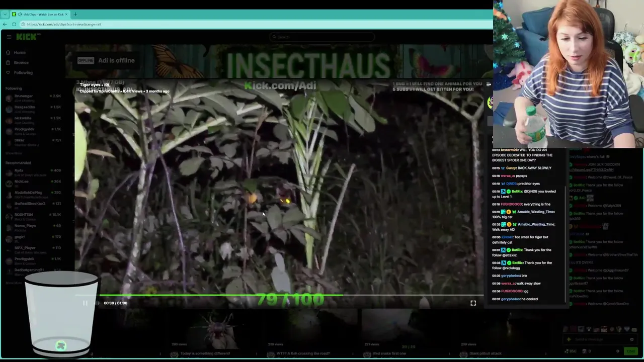Open the Kick hamburger sidebar menu

coord(9,37)
